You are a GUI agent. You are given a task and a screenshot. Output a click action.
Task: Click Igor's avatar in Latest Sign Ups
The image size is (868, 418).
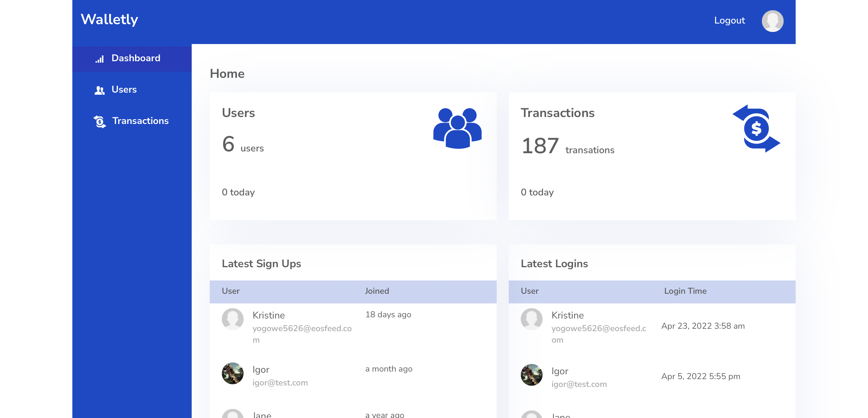(232, 373)
